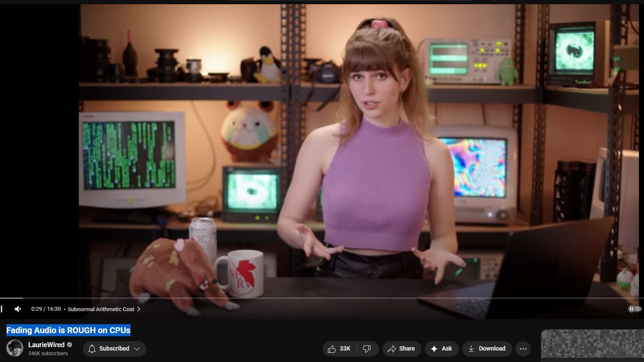Viewport: 644px width, 362px height.
Task: Mute the video with the speaker icon
Action: tap(18, 309)
